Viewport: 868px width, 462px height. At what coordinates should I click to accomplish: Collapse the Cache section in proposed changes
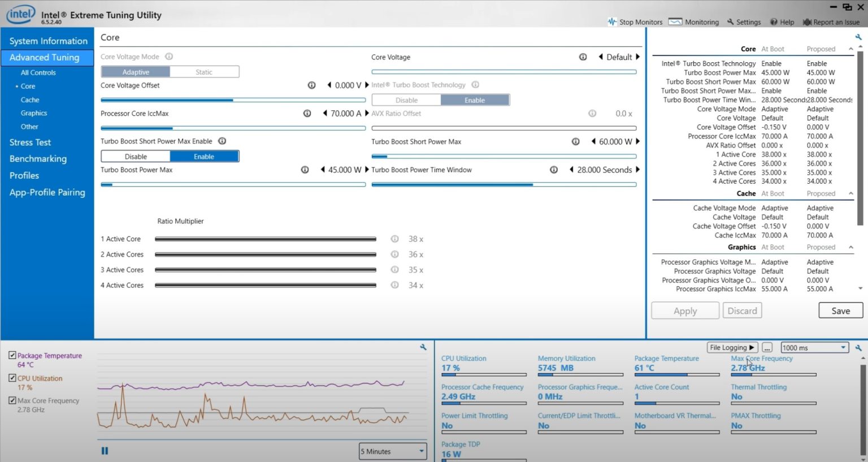[850, 193]
